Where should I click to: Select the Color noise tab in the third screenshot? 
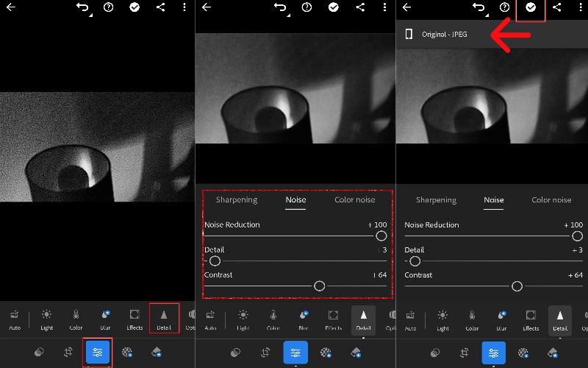(551, 199)
